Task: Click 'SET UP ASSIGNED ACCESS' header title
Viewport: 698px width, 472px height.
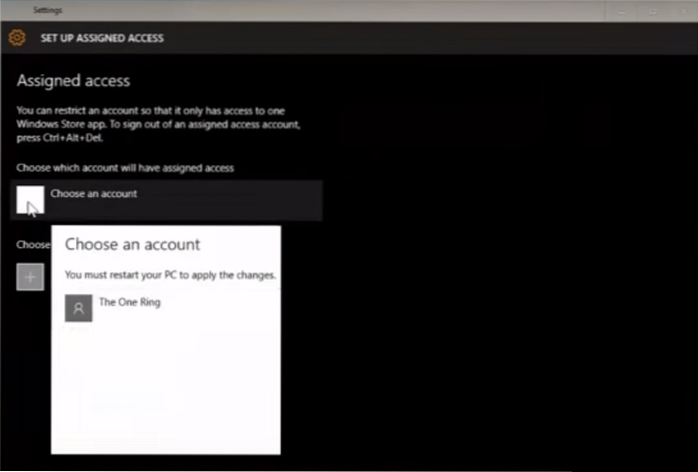Action: pyautogui.click(x=101, y=38)
